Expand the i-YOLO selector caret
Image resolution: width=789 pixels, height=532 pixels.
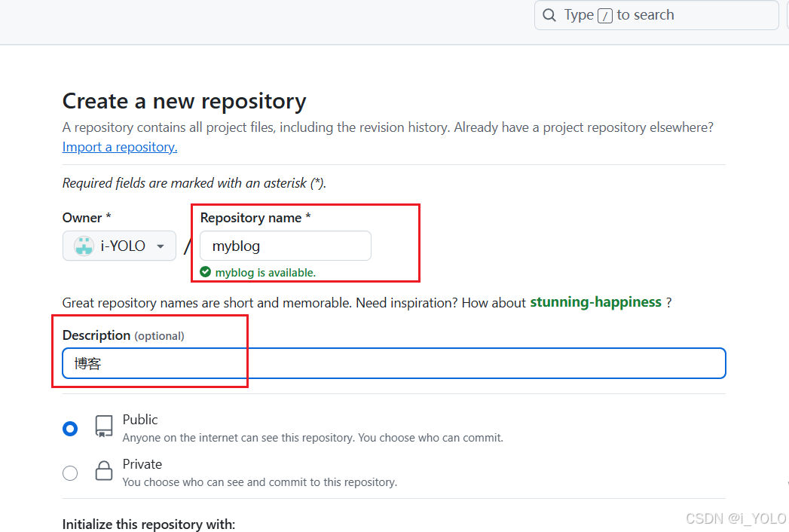[160, 246]
